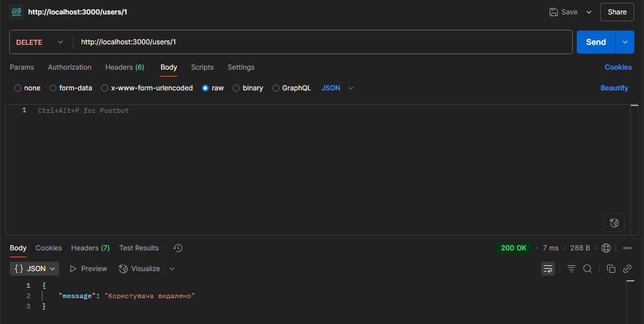This screenshot has height=324, width=644.
Task: Toggle word wrap icon in response toolbar
Action: [548, 269]
